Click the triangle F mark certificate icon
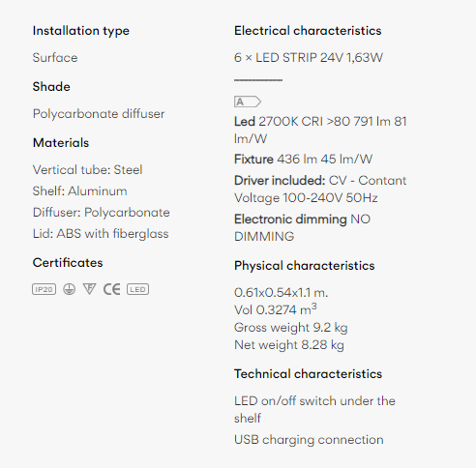 coord(89,289)
